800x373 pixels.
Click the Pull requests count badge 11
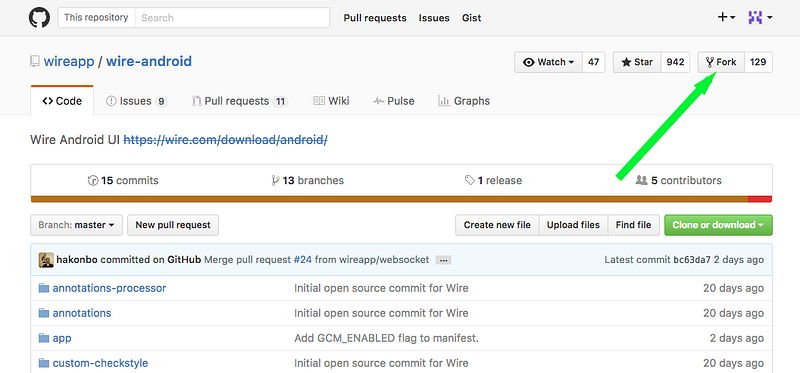[x=280, y=102]
